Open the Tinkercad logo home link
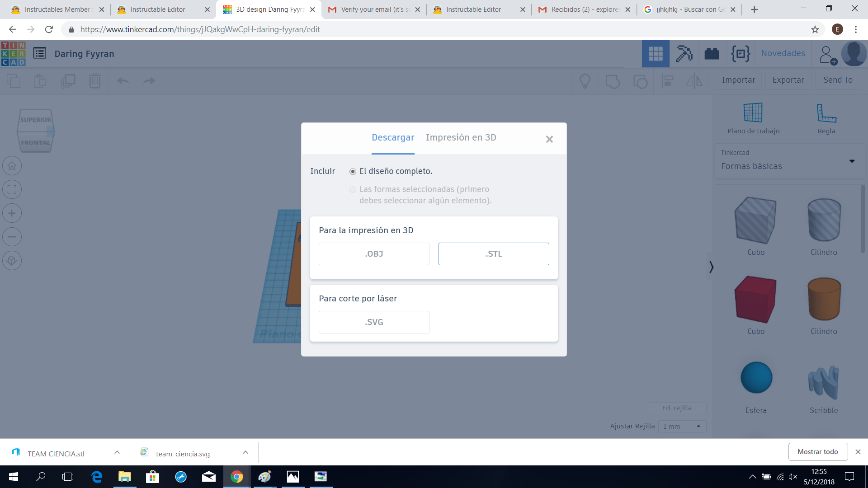This screenshot has height=488, width=868. (x=14, y=54)
